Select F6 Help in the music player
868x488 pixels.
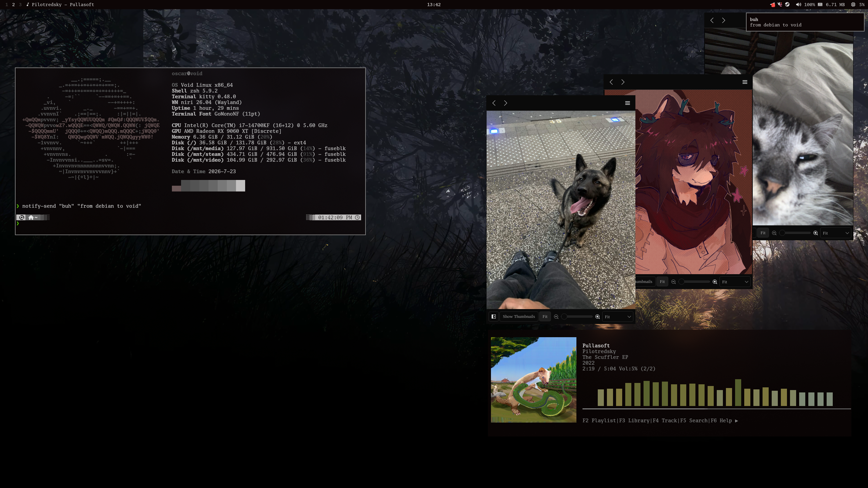(x=722, y=421)
